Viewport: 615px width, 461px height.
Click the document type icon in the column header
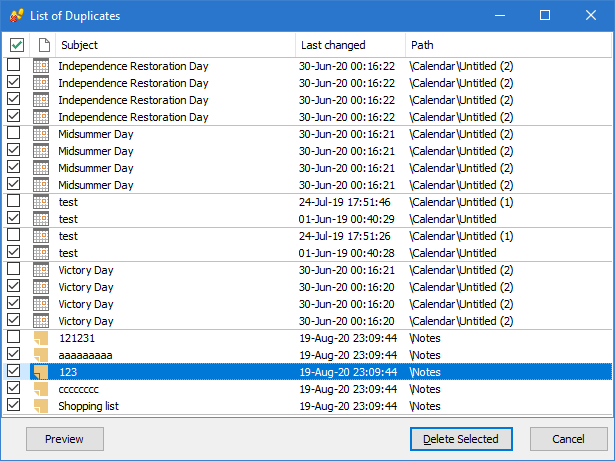tap(42, 45)
